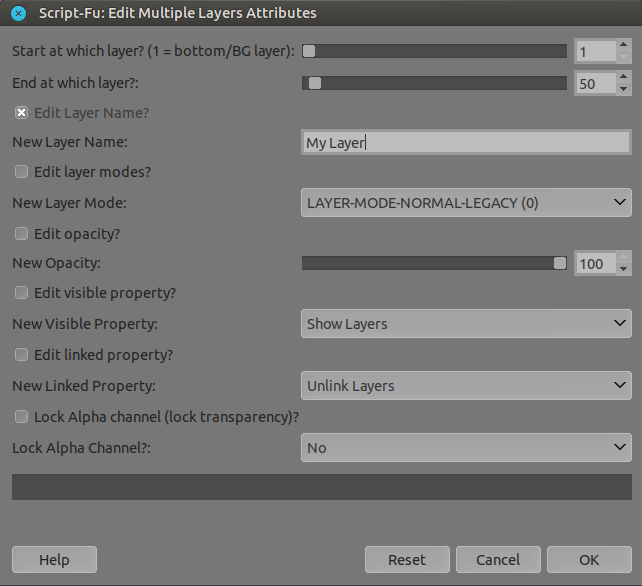Click the start layer slider handle
The width and height of the screenshot is (642, 586).
pos(309,51)
